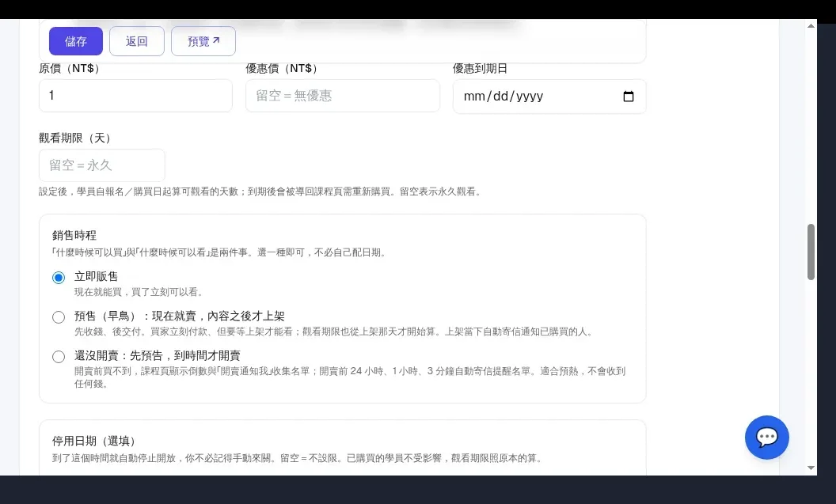Open the calendar picker icon
The image size is (836, 504).
(x=628, y=97)
